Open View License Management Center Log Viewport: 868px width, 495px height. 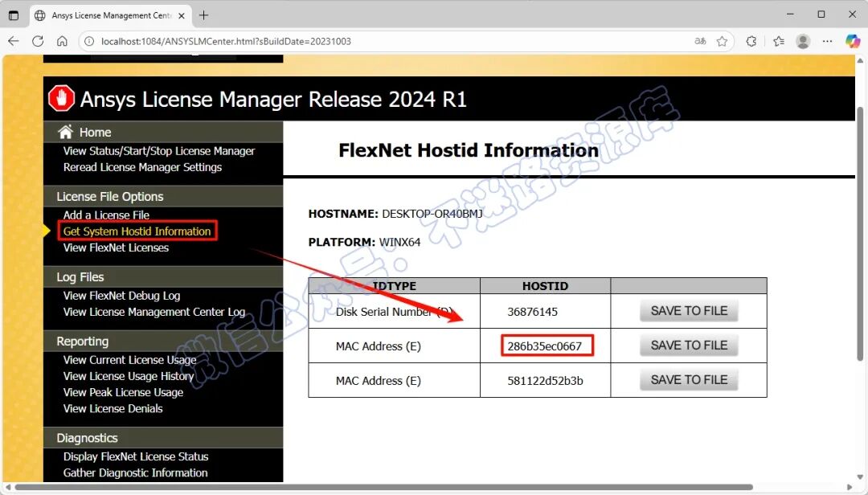click(154, 312)
